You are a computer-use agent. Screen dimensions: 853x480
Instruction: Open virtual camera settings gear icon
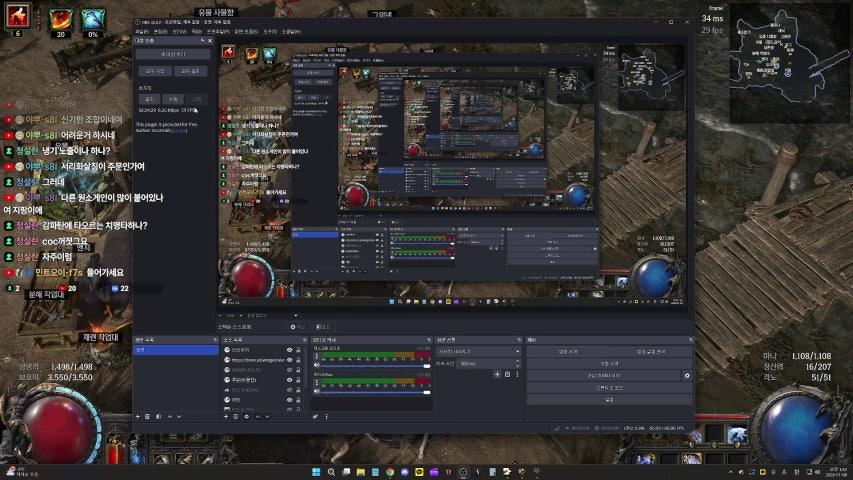(x=687, y=376)
